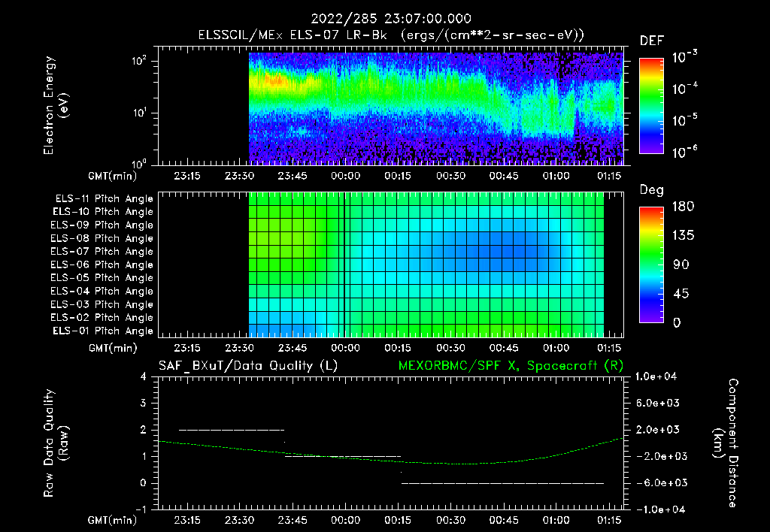Click the white data quality line at level 0

click(x=503, y=483)
